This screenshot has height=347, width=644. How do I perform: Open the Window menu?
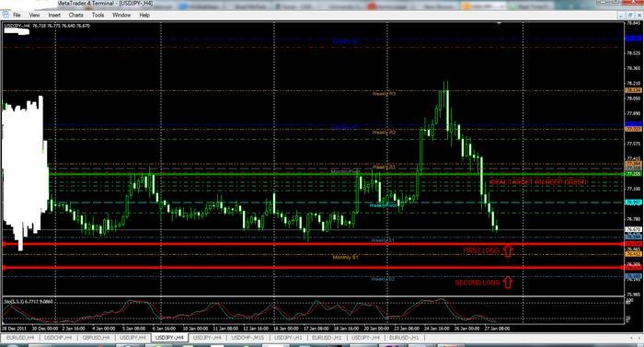[121, 15]
